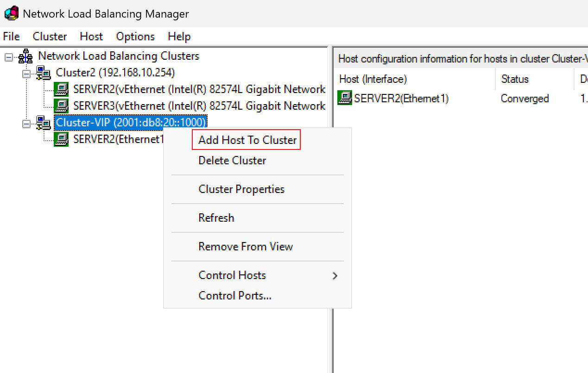Collapse the Cluster-VIP tree node
The width and height of the screenshot is (588, 373).
pos(26,123)
